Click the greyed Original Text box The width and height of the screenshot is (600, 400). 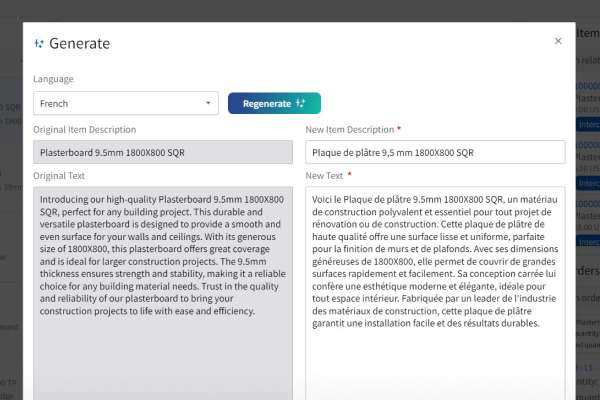click(163, 293)
